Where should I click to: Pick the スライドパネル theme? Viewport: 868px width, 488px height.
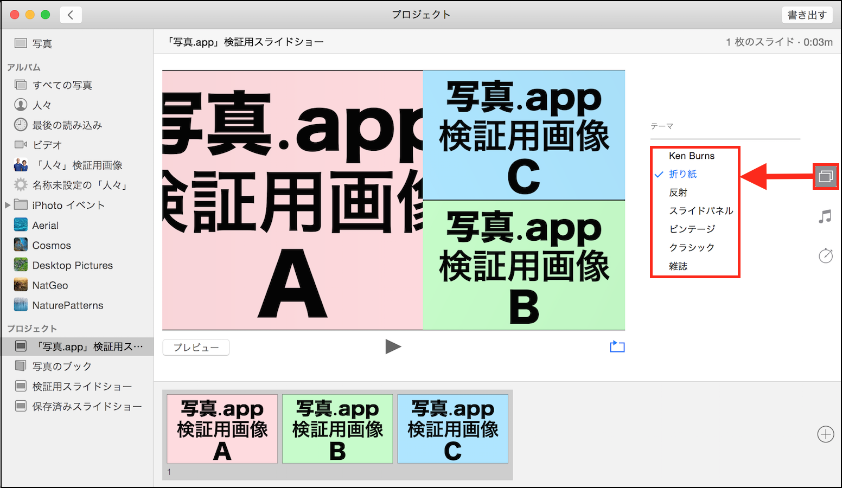(x=701, y=211)
